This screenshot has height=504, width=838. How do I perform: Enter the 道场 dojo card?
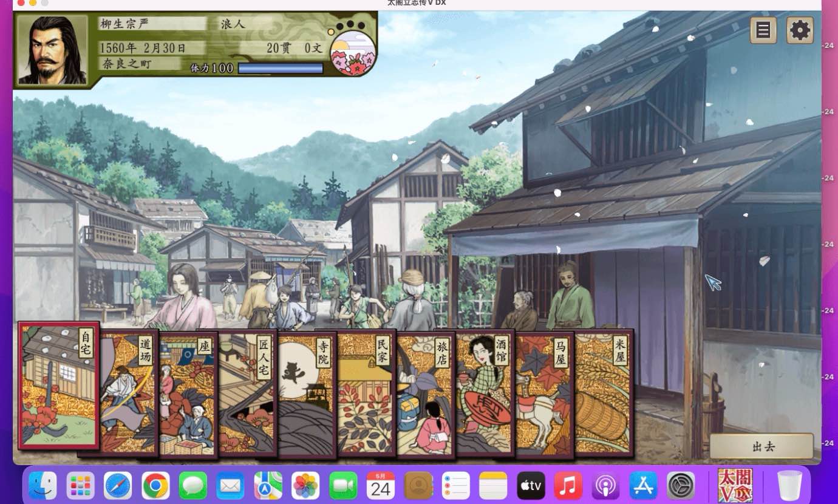pos(129,395)
